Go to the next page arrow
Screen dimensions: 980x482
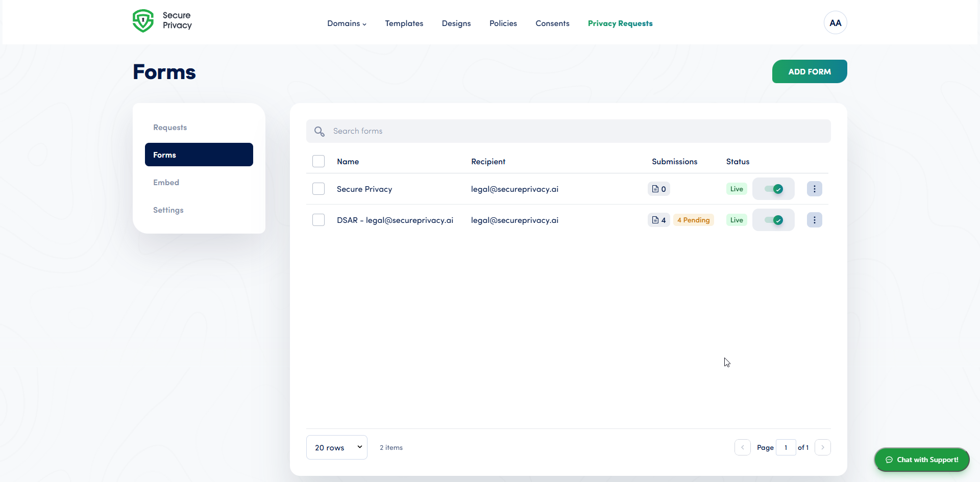click(x=823, y=447)
